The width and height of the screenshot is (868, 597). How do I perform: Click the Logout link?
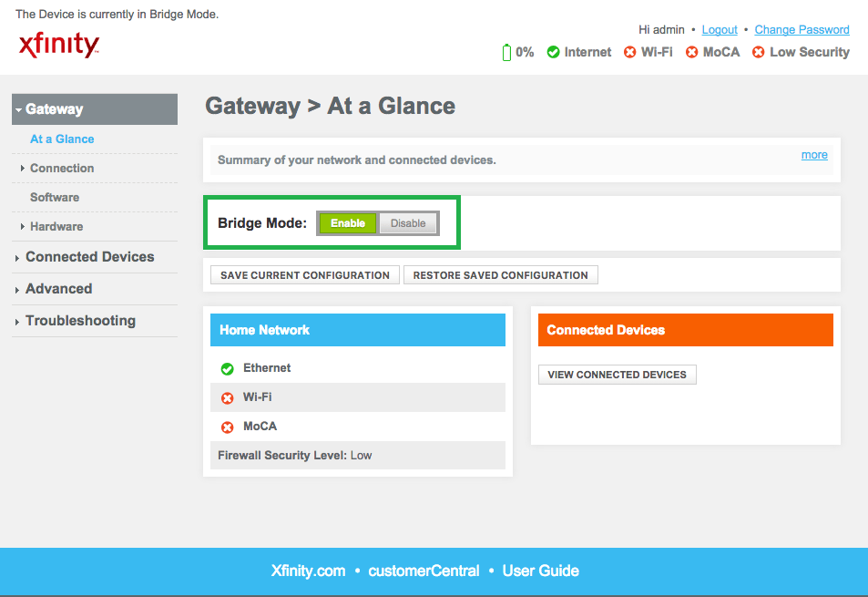[x=720, y=30]
